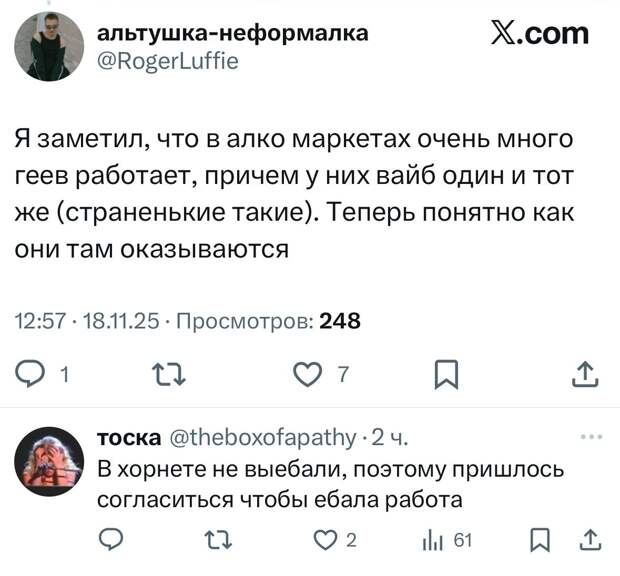Bookmark the main tweet

point(447,376)
